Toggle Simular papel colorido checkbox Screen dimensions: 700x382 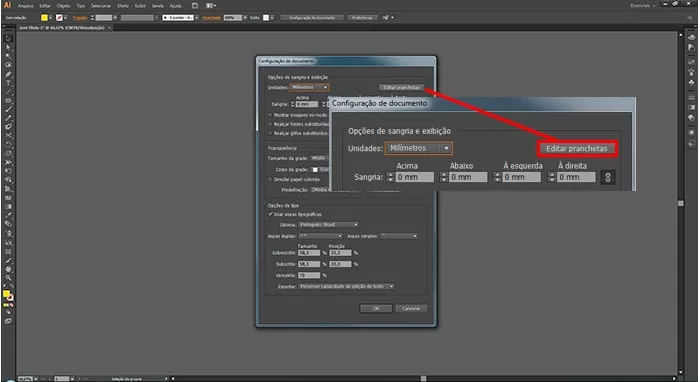pyautogui.click(x=270, y=179)
